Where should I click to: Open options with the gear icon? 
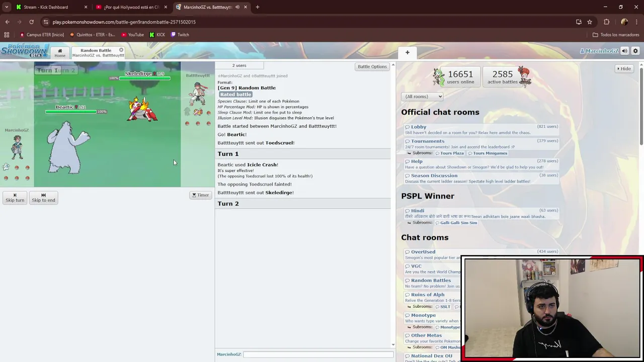pyautogui.click(x=635, y=51)
